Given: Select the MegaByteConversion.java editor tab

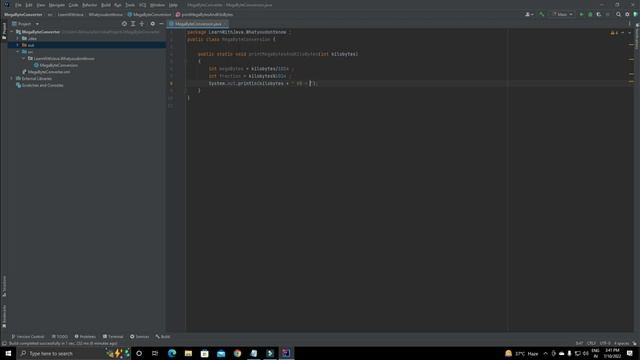Looking at the screenshot, I should point(198,24).
